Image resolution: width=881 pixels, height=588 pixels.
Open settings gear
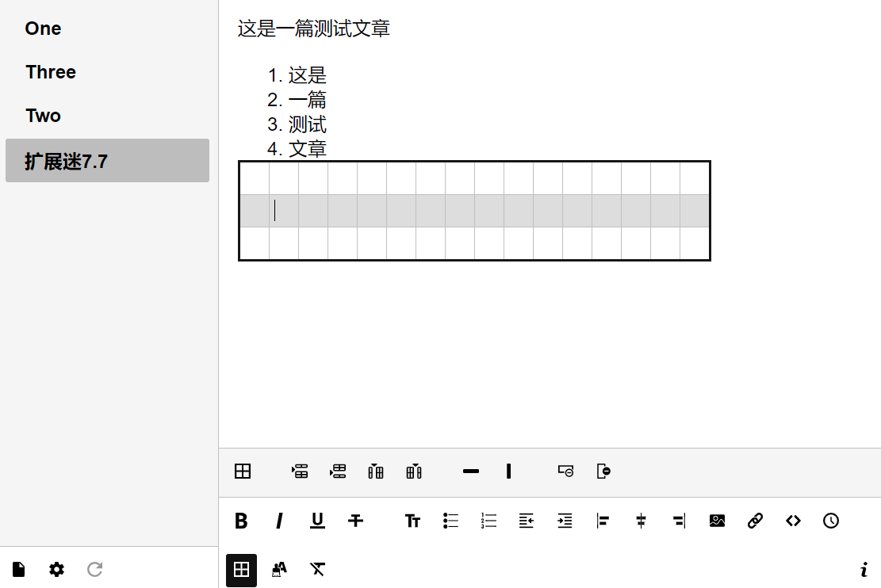57,570
